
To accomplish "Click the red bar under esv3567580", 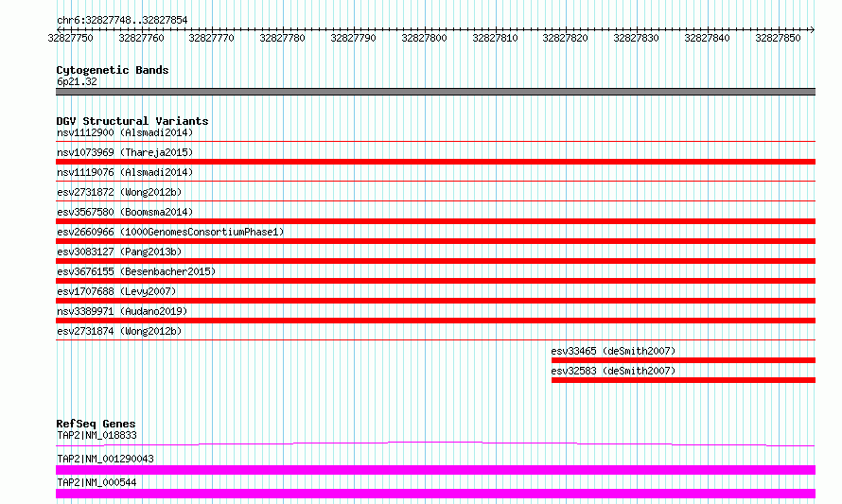I will [435, 221].
